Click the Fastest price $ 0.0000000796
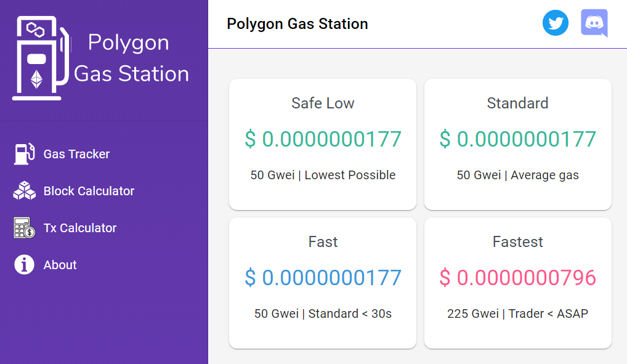 point(518,278)
